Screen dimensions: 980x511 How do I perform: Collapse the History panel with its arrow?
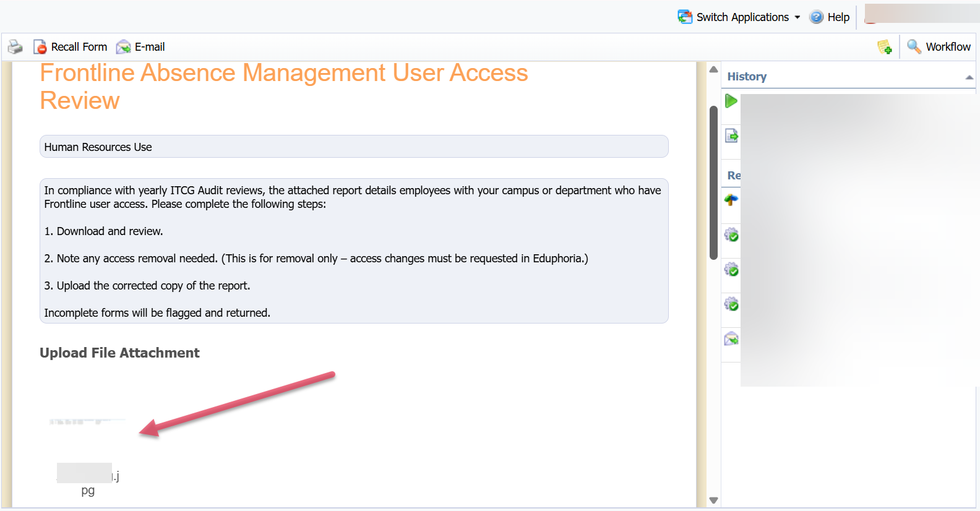969,77
